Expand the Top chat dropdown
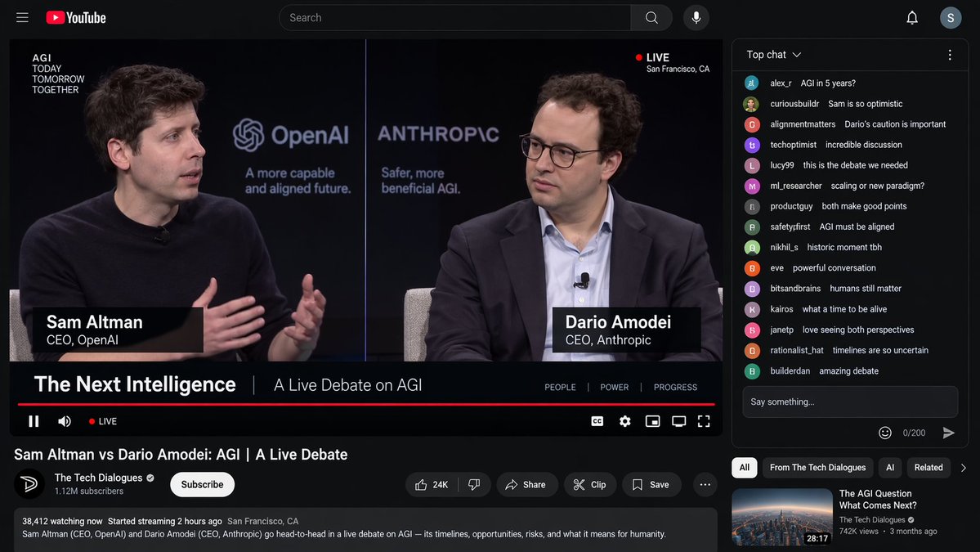 point(774,55)
